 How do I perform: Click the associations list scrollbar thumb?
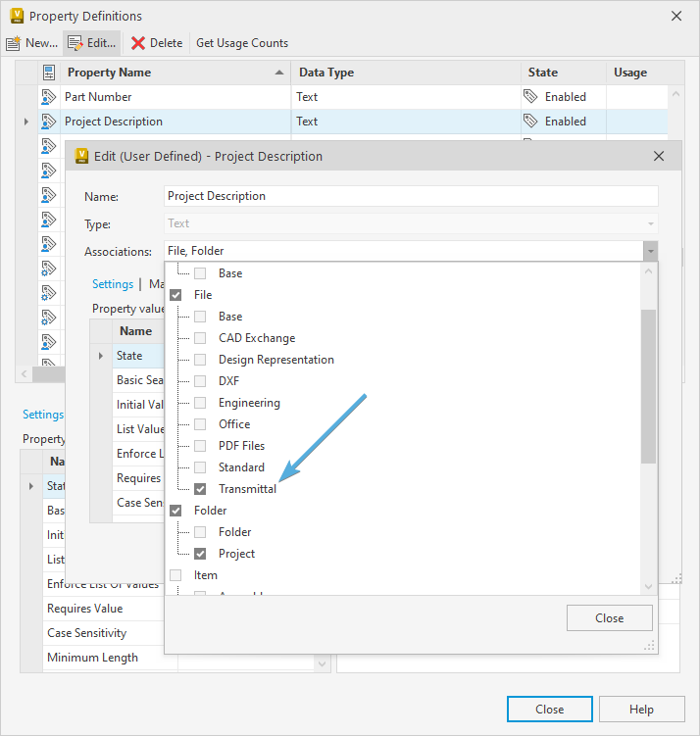[648, 386]
